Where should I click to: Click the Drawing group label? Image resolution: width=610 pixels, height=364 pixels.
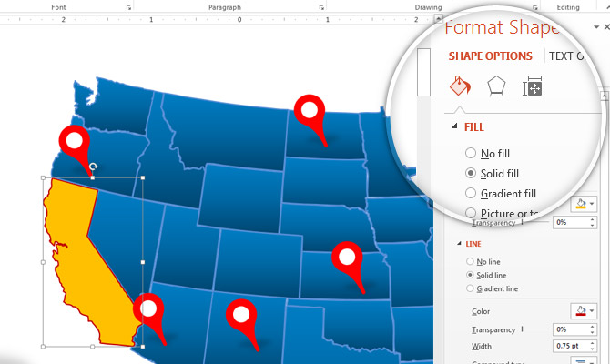[x=428, y=7]
